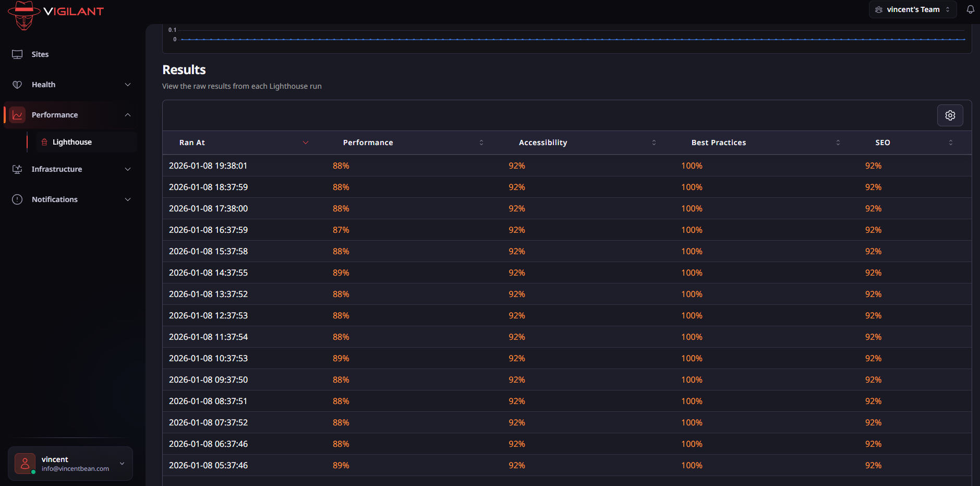Toggle sorting on Accessibility column
The height and width of the screenshot is (486, 980).
654,143
